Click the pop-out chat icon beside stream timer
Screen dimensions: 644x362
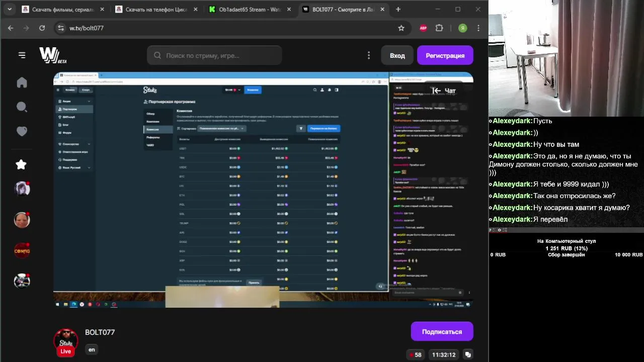468,354
